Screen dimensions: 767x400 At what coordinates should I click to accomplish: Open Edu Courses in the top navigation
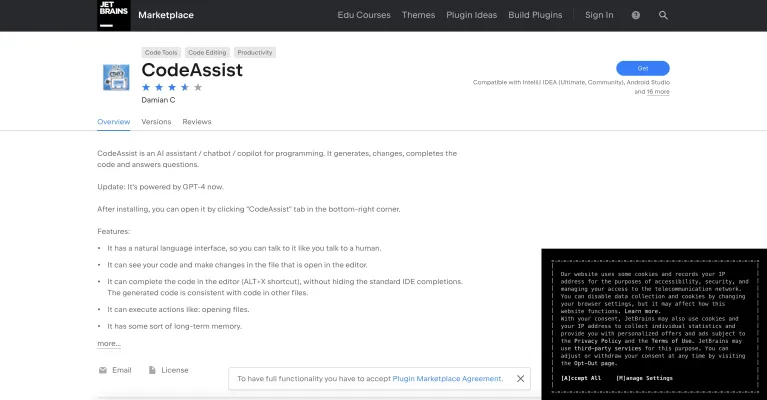364,15
